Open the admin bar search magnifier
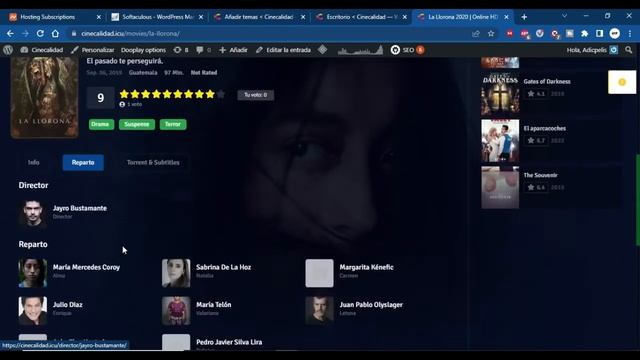640x360 pixels. [x=629, y=50]
